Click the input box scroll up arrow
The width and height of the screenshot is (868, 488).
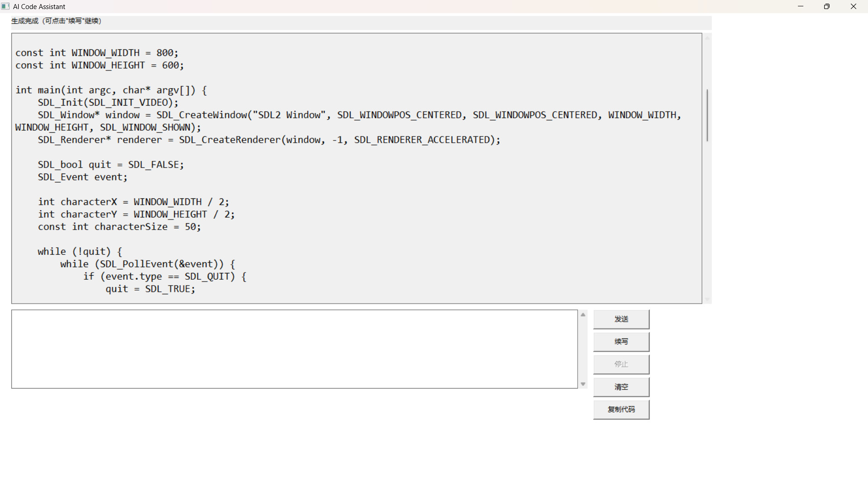click(x=583, y=314)
